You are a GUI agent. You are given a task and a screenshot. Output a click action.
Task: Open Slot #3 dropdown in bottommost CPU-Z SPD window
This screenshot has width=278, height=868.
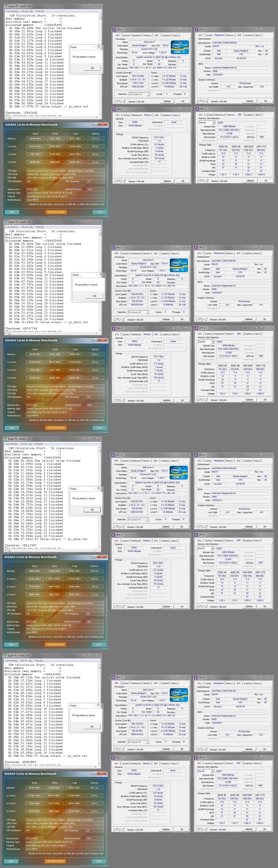pyautogui.click(x=206, y=771)
